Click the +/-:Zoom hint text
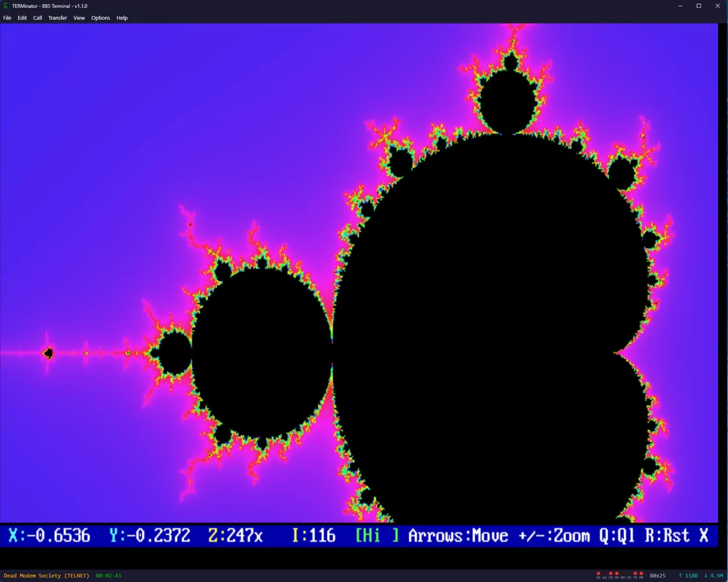Viewport: 728px width, 582px height. [554, 536]
